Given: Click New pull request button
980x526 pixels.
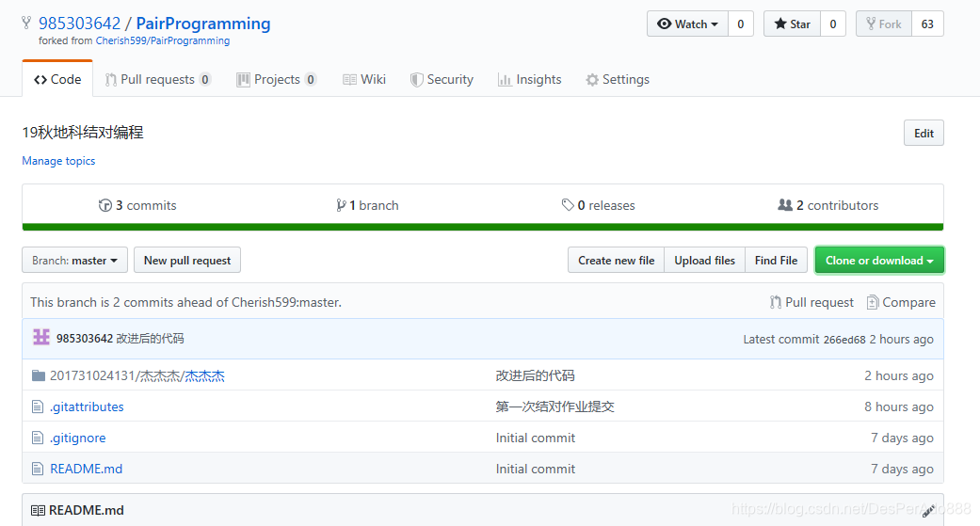Looking at the screenshot, I should point(187,260).
